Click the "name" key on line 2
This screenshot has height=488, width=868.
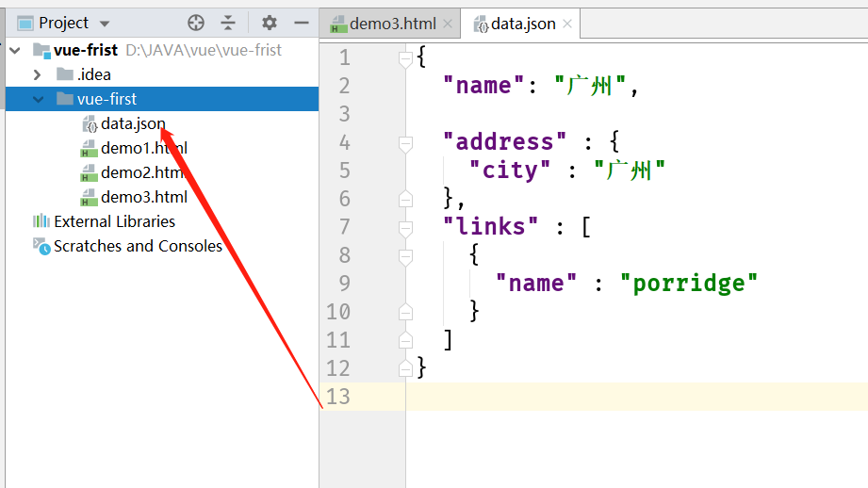point(483,86)
